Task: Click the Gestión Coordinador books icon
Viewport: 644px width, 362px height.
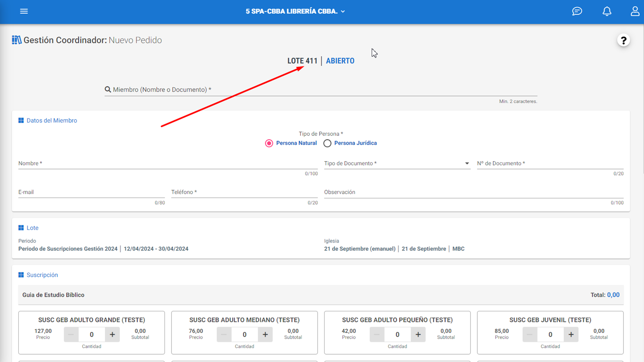Action: coord(16,40)
